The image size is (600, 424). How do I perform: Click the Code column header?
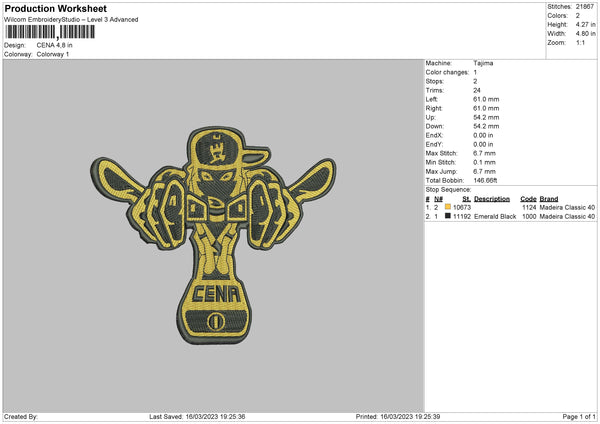pos(528,199)
